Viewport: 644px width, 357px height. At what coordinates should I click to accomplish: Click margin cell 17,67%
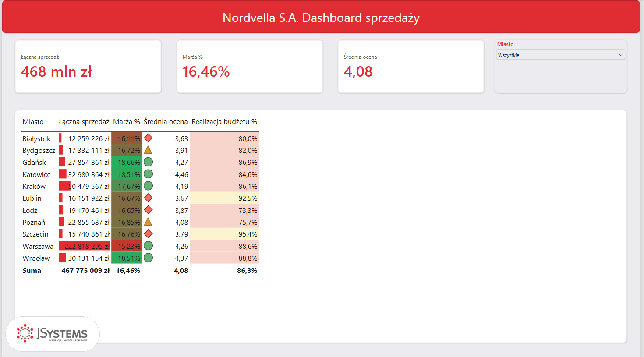click(127, 186)
